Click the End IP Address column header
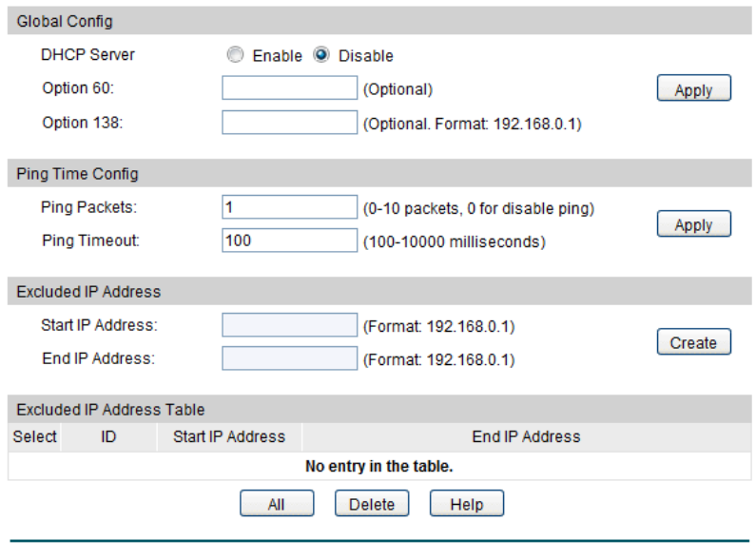 526,437
